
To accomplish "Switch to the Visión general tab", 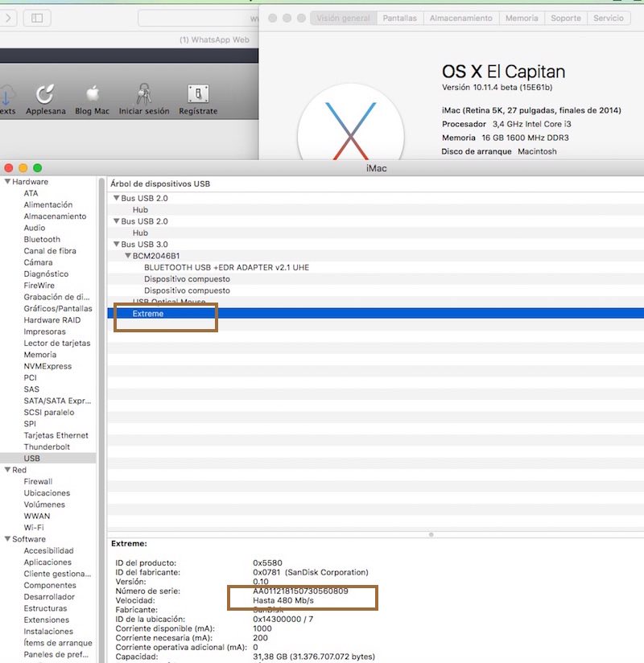I will click(x=343, y=19).
